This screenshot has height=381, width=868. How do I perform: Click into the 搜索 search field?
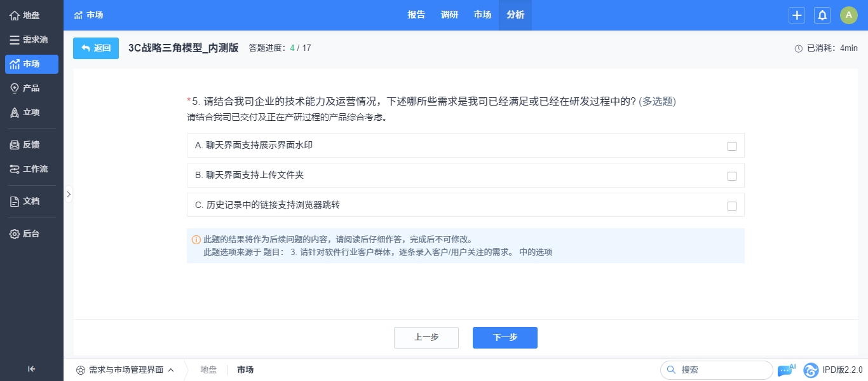pyautogui.click(x=717, y=370)
